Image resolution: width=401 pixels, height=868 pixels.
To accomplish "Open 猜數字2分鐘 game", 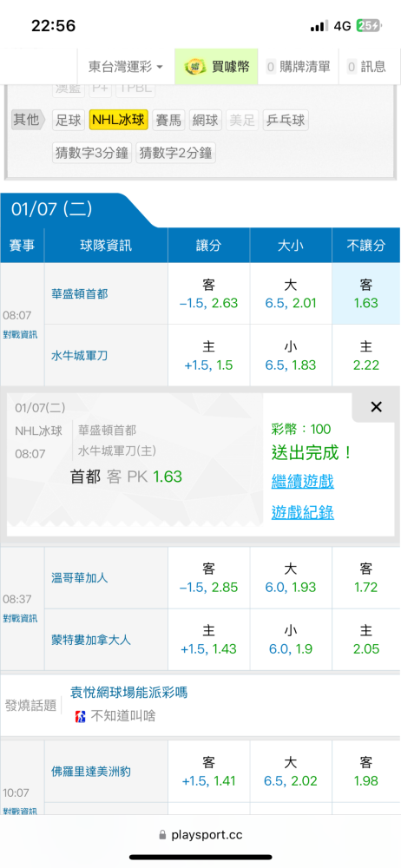I will pos(175,152).
